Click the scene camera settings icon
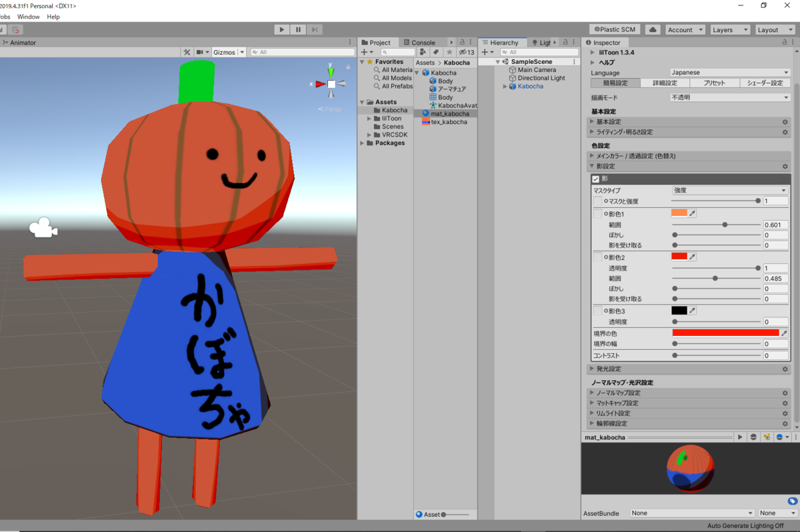This screenshot has height=532, width=800. [201, 52]
